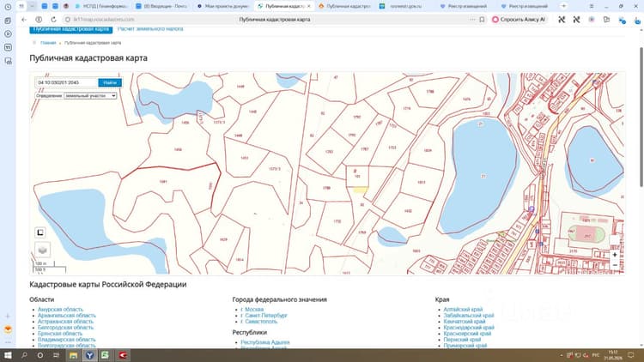Switch to the second Публичная кадастровая tab

point(345,6)
